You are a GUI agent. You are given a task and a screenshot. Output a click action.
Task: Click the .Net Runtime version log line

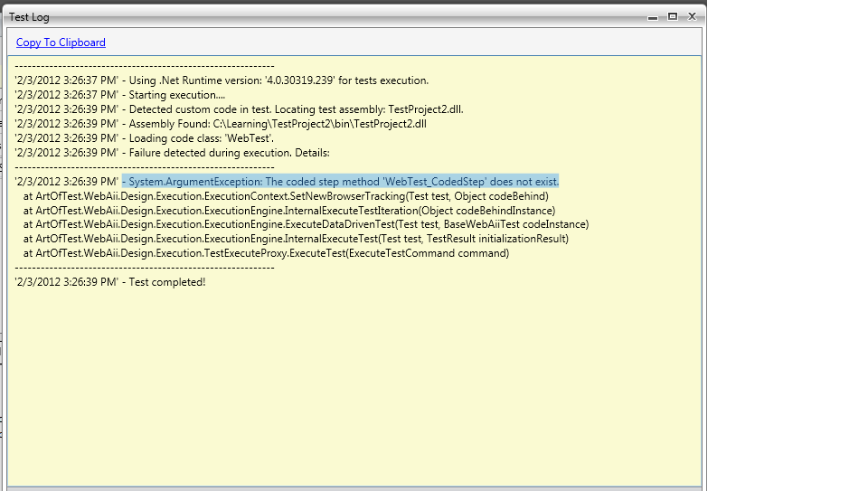pyautogui.click(x=222, y=80)
